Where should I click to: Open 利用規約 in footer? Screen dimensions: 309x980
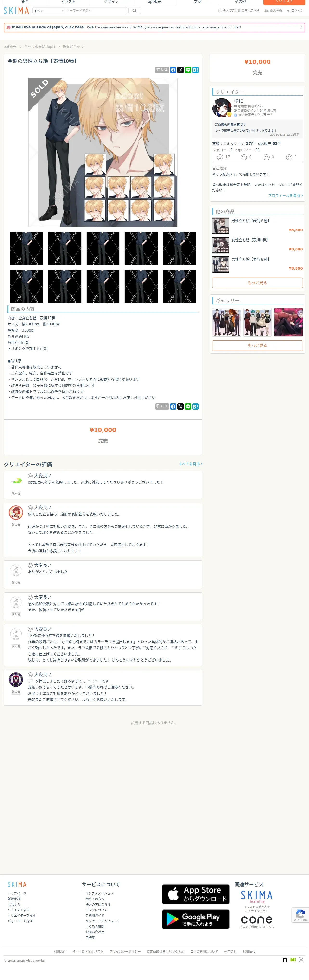coord(60,951)
